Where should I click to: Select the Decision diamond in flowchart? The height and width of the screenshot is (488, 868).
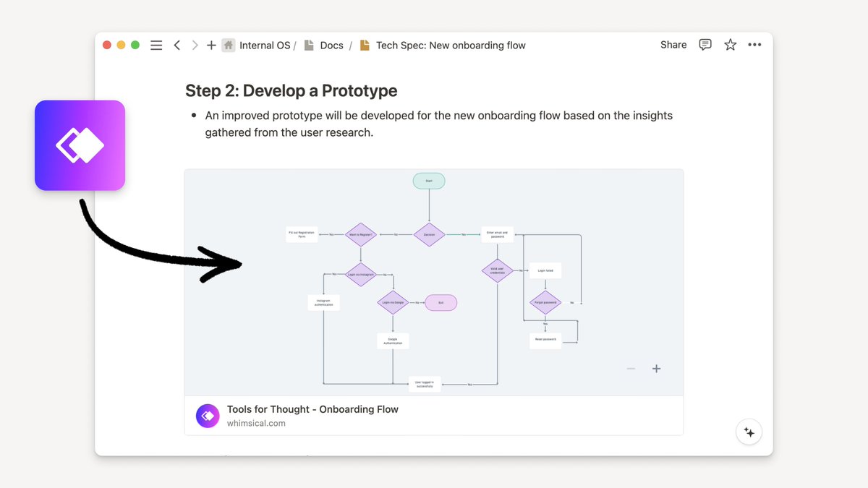coord(429,234)
